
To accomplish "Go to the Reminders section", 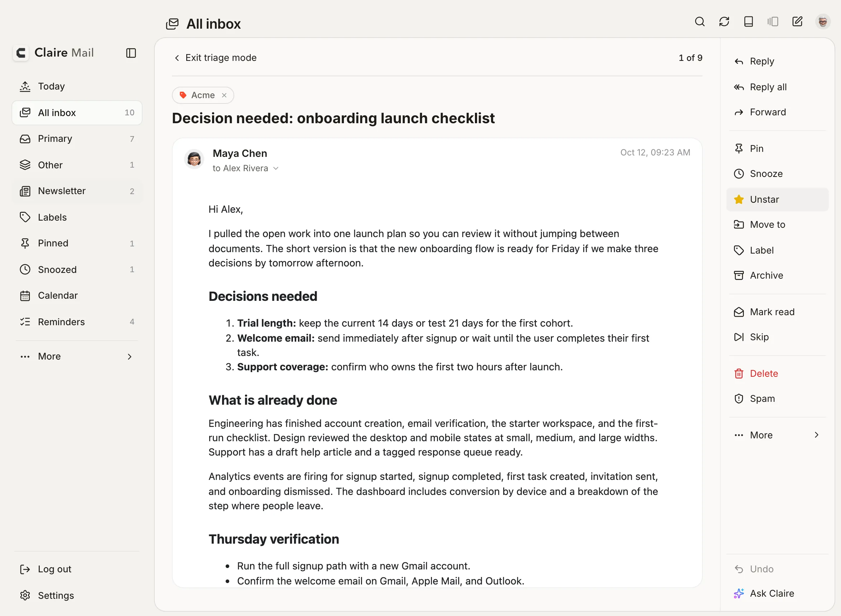I will (x=77, y=322).
